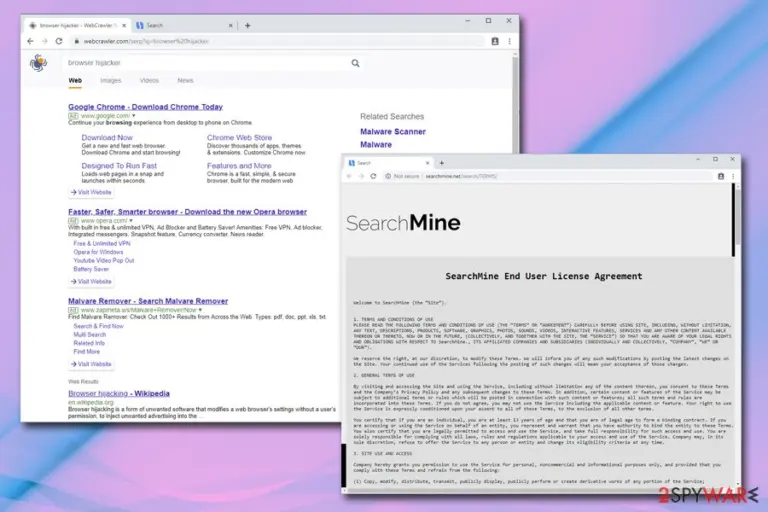Open Browser hijacking - Wikipedia result
Viewport: 768px width, 512px height.
(119, 393)
